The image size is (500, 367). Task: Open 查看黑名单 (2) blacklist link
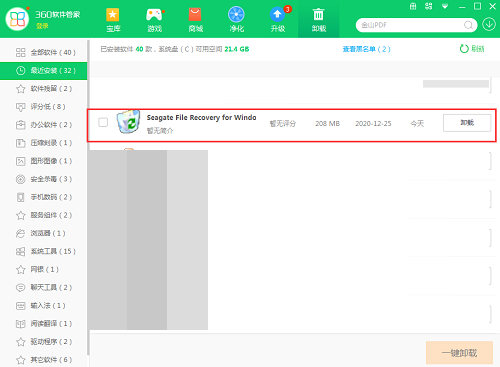click(366, 49)
